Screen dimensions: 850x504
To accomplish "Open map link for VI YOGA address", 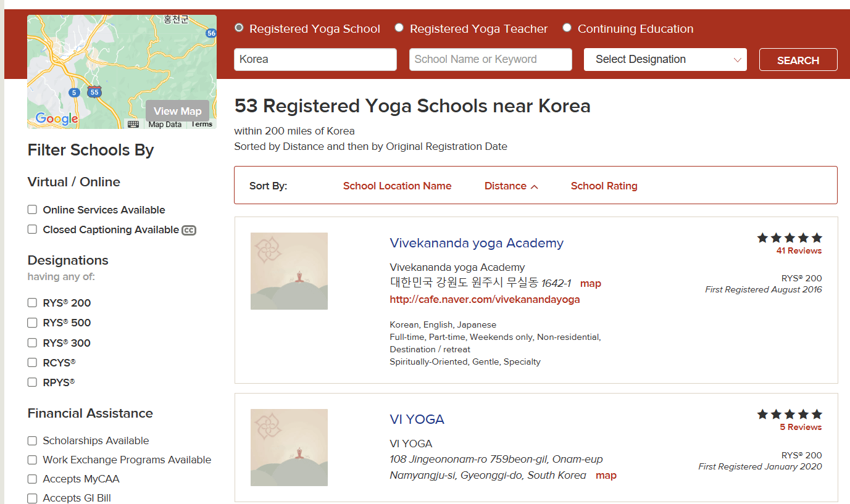I will 606,475.
